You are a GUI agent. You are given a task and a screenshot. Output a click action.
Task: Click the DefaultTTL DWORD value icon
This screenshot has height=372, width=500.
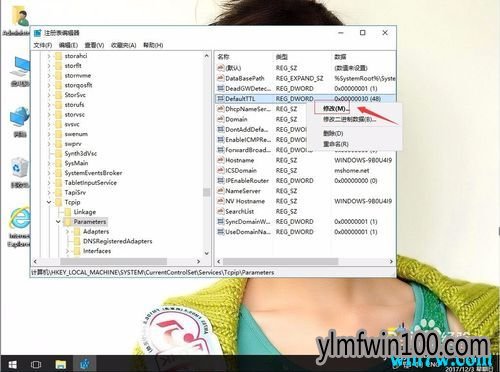click(x=220, y=98)
